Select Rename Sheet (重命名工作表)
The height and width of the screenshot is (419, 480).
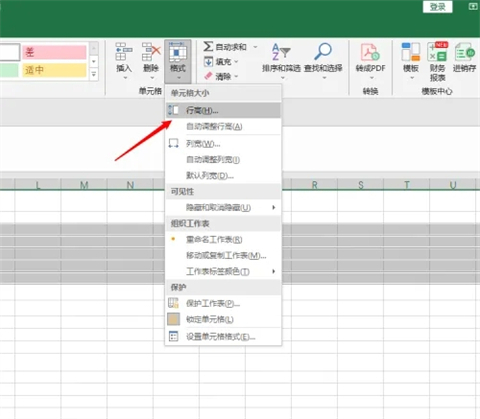point(223,239)
